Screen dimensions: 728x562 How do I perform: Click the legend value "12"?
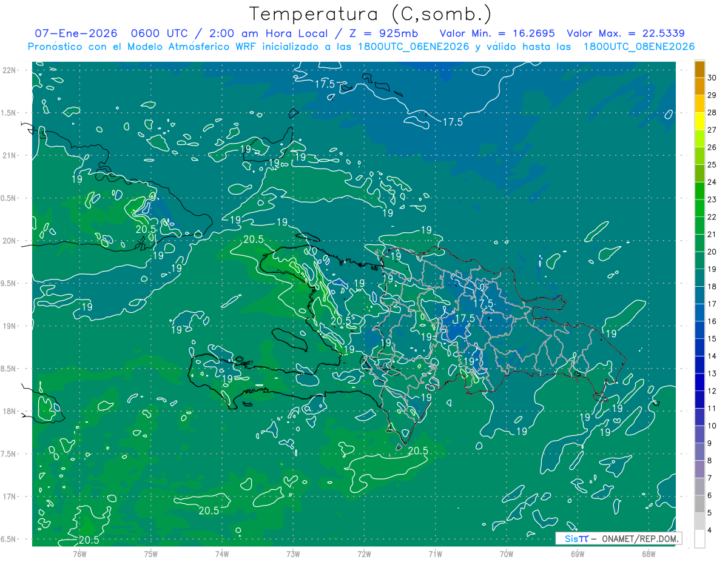[712, 392]
